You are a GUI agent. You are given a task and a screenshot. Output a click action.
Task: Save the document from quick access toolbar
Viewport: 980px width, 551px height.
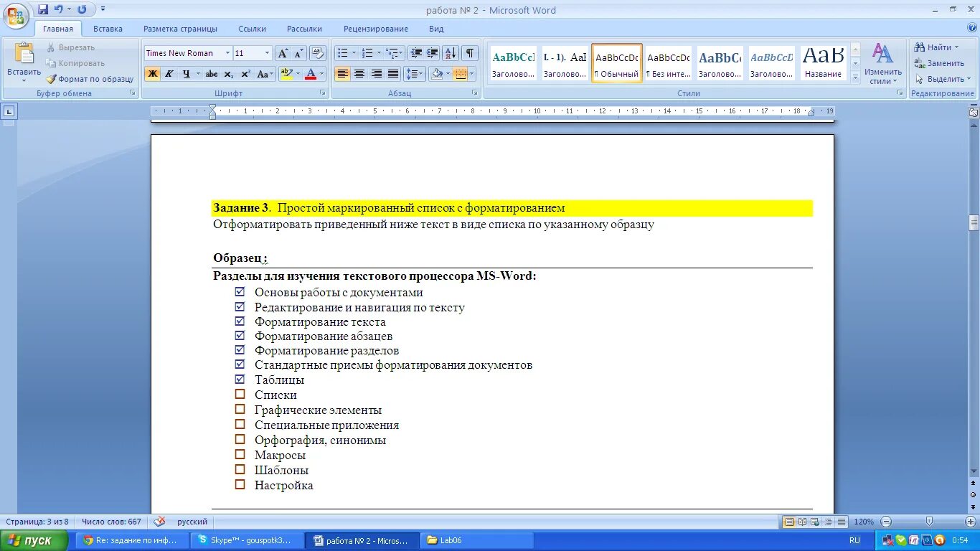click(x=43, y=9)
